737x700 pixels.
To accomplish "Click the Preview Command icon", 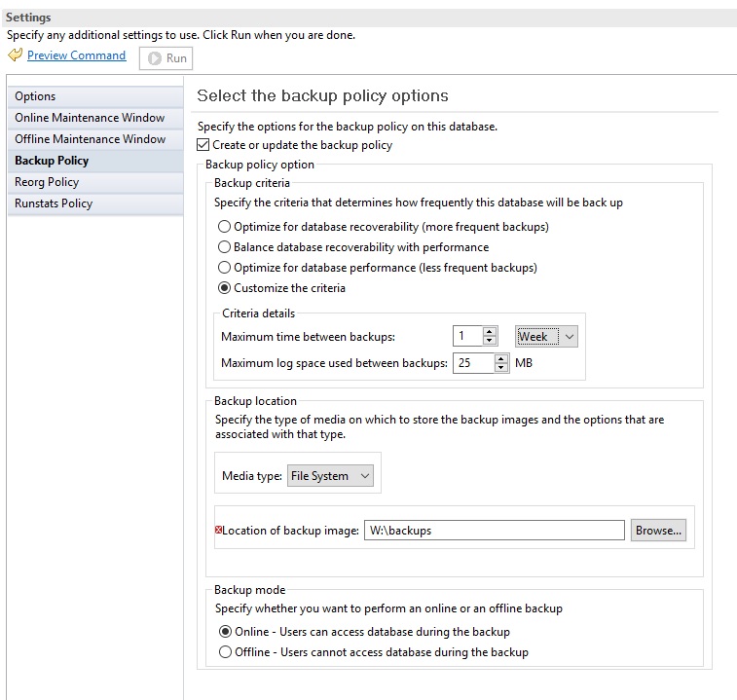I will click(15, 56).
